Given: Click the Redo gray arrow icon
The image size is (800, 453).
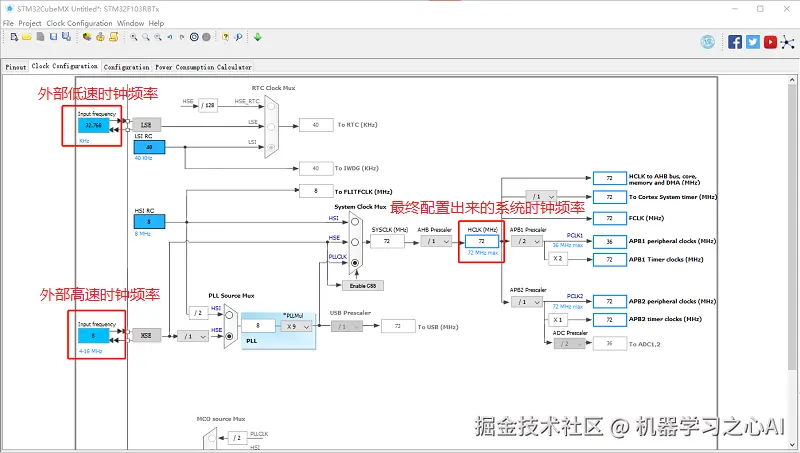Looking at the screenshot, I should (182, 37).
